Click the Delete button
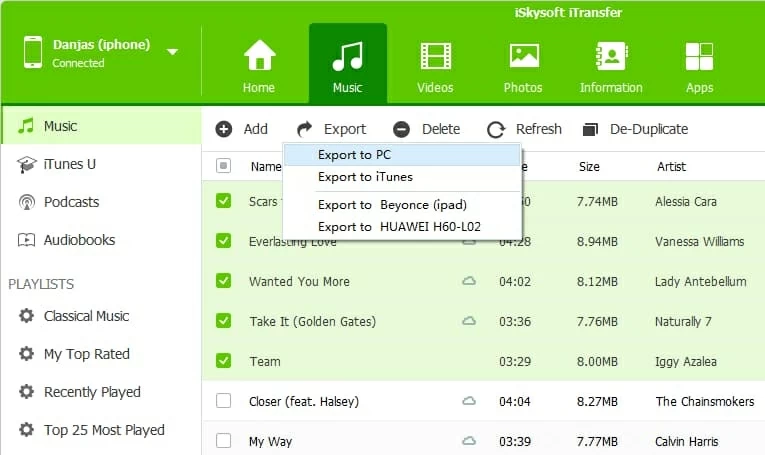The width and height of the screenshot is (765, 455). [x=427, y=129]
